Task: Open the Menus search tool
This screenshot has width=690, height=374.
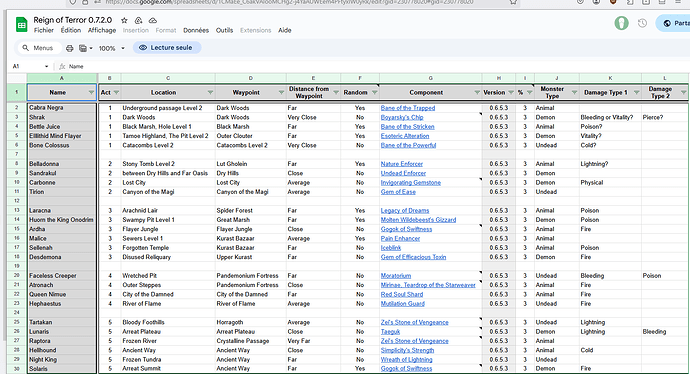Action: pyautogui.click(x=38, y=48)
